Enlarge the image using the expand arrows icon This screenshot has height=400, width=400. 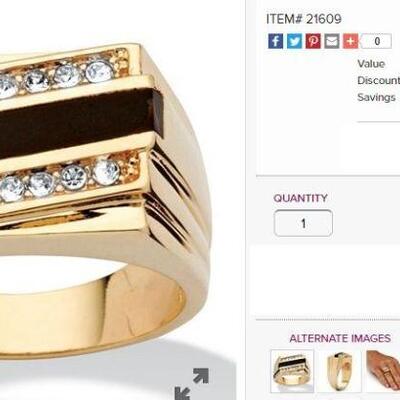point(192,383)
